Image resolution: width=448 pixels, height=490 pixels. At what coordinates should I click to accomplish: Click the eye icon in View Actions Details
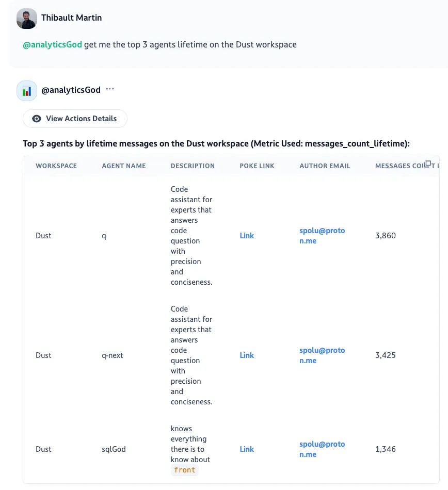click(x=37, y=119)
